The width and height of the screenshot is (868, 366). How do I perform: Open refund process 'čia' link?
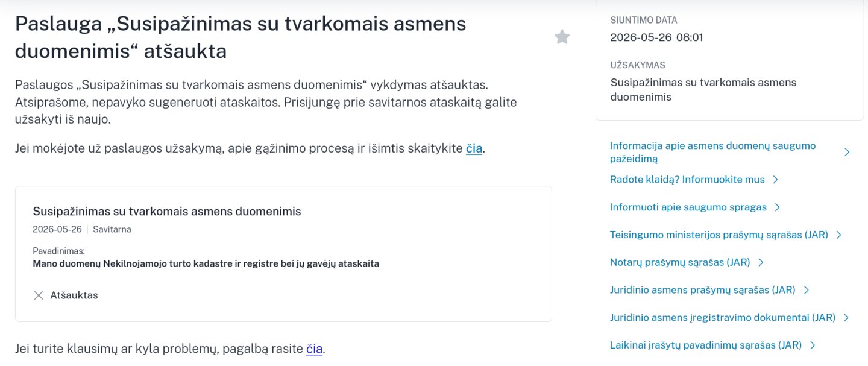[474, 148]
